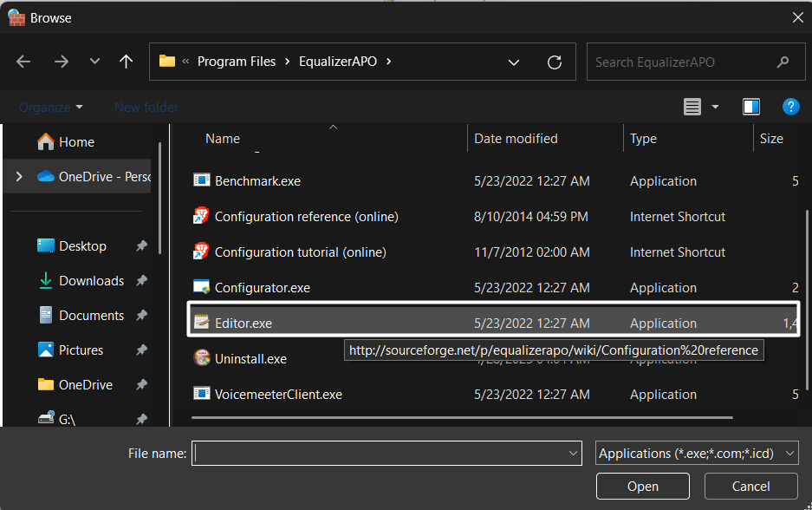Click the Open button
Viewport: 812px width, 510px height.
[642, 487]
